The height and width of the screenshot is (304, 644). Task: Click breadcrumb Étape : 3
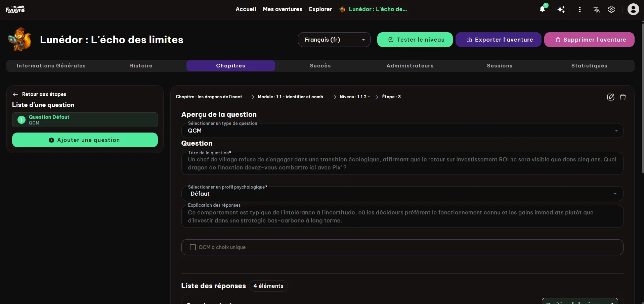click(x=391, y=97)
